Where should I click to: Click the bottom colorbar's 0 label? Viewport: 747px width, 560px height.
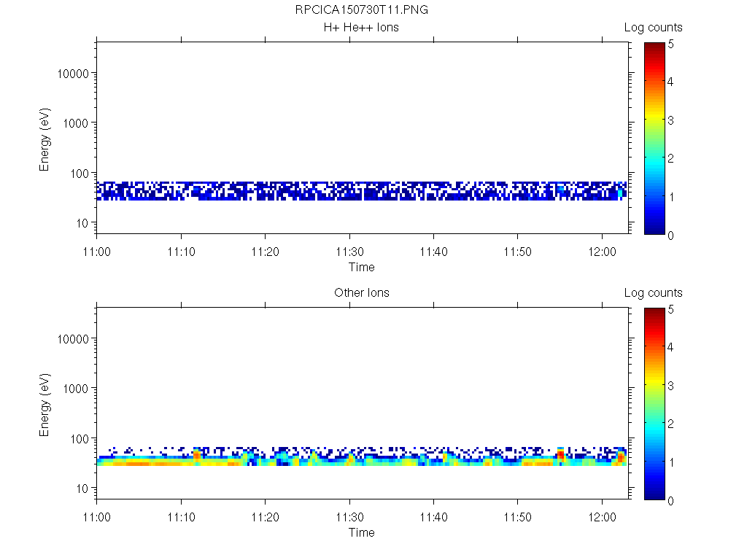click(671, 501)
